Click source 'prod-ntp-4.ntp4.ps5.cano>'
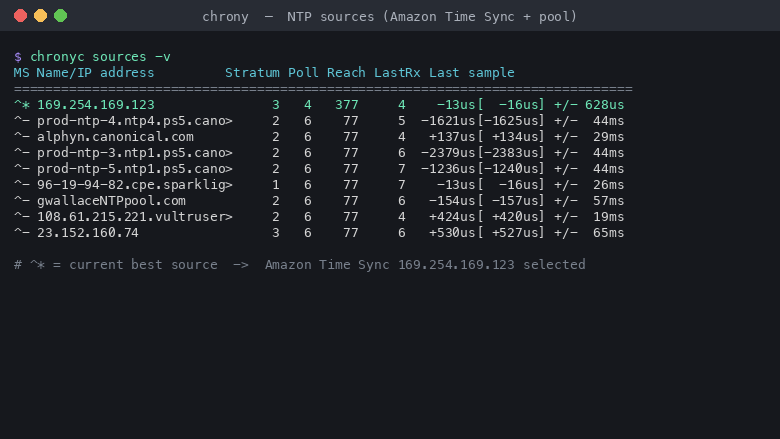 click(x=135, y=121)
